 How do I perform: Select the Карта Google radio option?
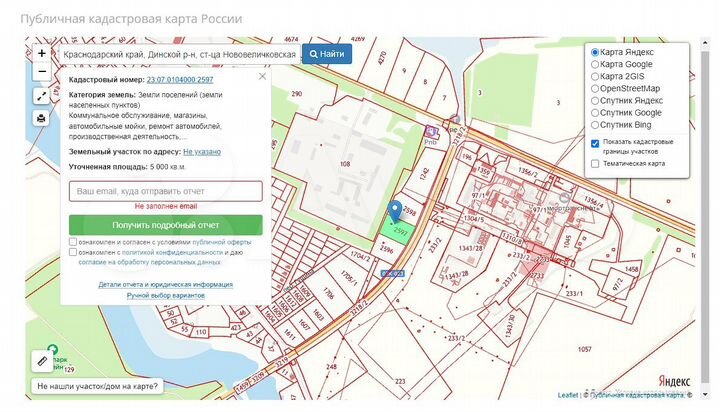(595, 64)
